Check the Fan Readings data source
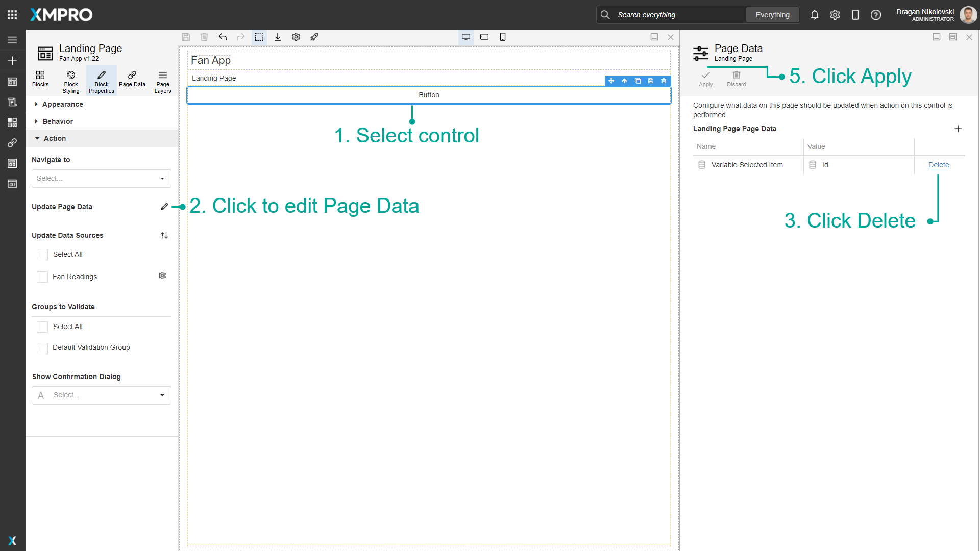This screenshot has width=980, height=551. 42,277
